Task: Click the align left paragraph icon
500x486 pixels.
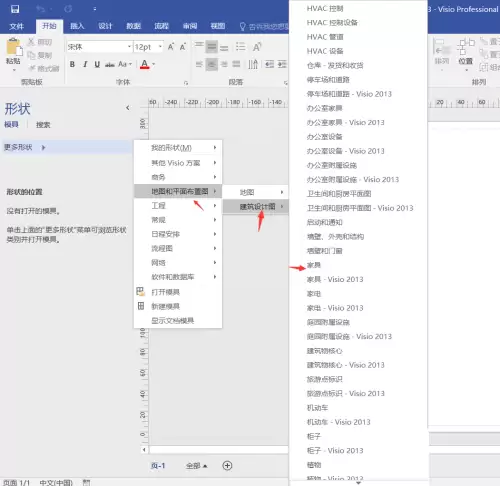Action: [199, 64]
